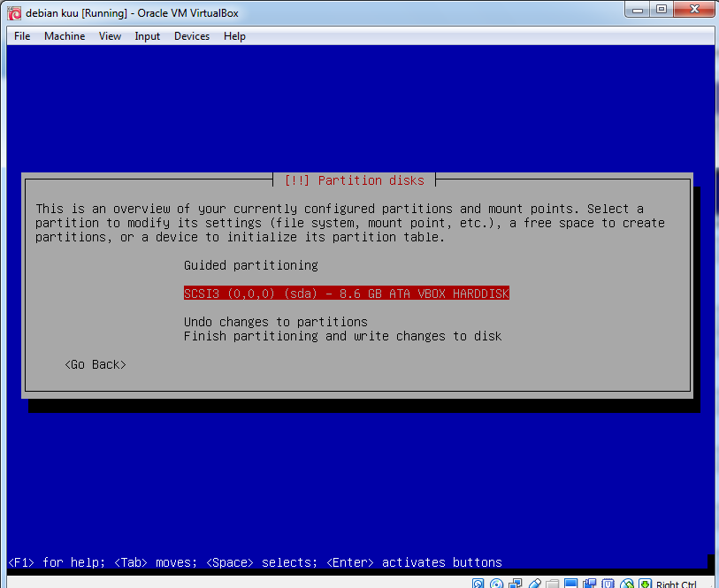Screen dimensions: 719x588
Task: Select Guided partitioning option
Action: pos(251,265)
